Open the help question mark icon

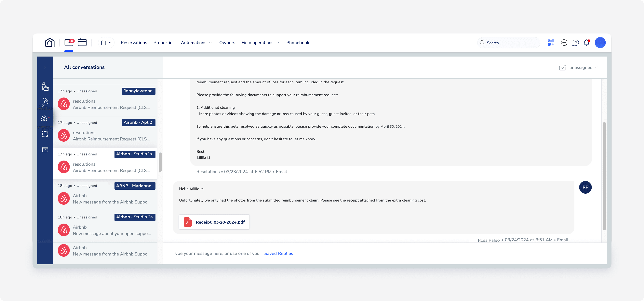click(x=575, y=43)
